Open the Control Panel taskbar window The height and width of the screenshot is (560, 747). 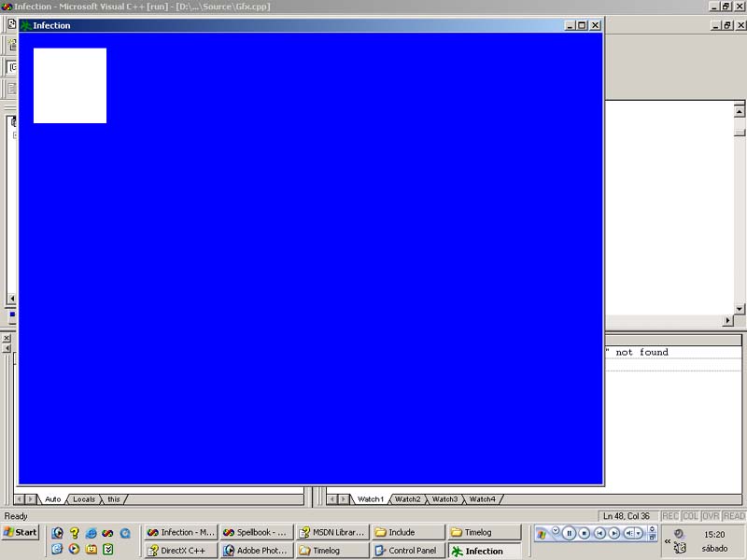click(x=408, y=551)
